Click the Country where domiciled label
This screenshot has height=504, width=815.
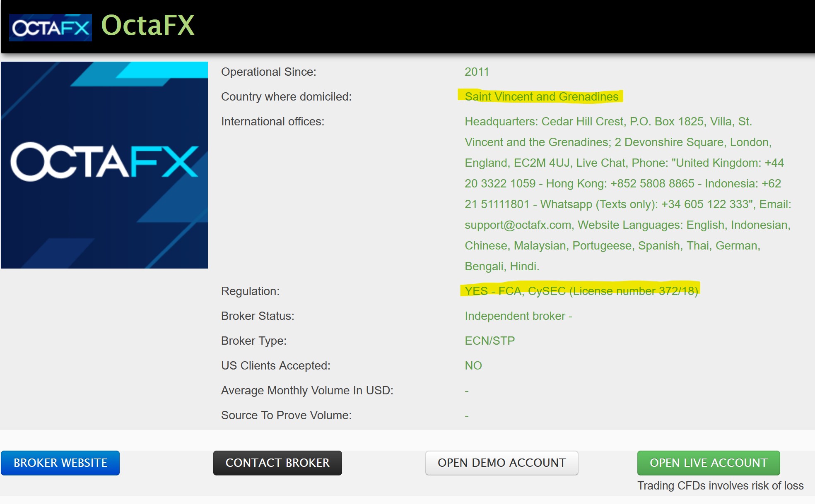point(286,96)
